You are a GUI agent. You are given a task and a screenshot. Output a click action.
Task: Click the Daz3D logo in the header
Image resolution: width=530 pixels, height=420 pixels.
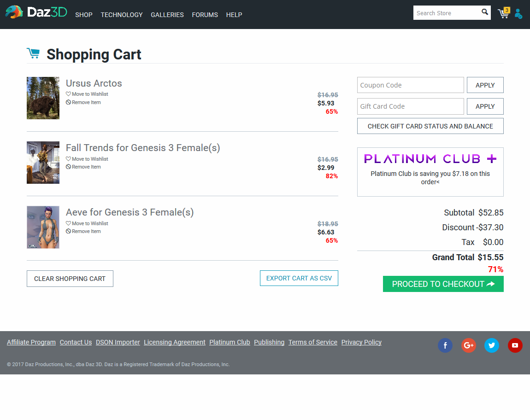[36, 12]
